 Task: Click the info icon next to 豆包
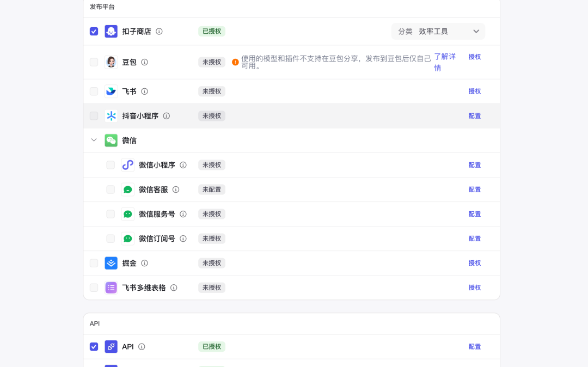[143, 62]
